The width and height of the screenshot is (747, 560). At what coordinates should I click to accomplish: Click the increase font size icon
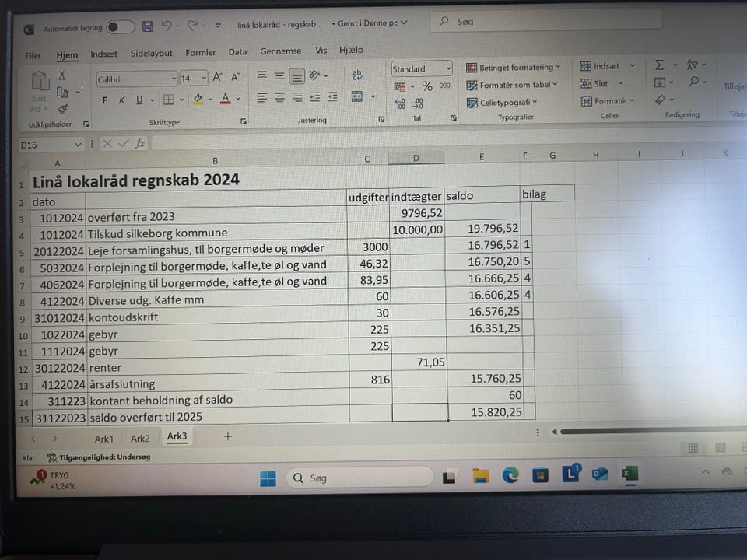coord(218,77)
